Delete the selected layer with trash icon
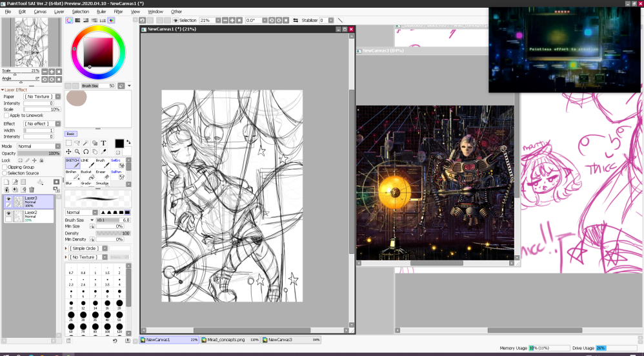This screenshot has height=356, width=644. point(32,189)
